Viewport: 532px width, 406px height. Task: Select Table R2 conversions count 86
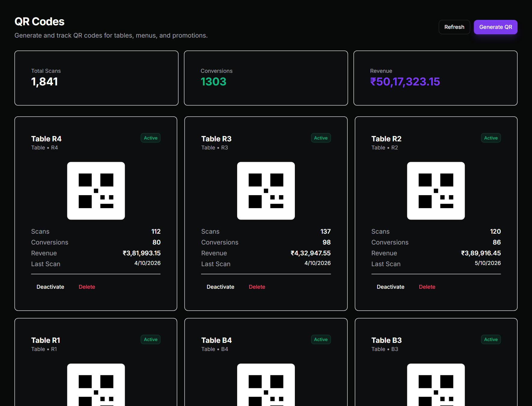click(497, 242)
